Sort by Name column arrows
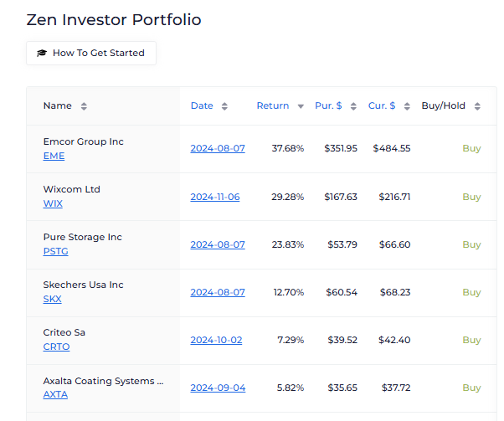Screen dimensions: 504x421 (84, 106)
